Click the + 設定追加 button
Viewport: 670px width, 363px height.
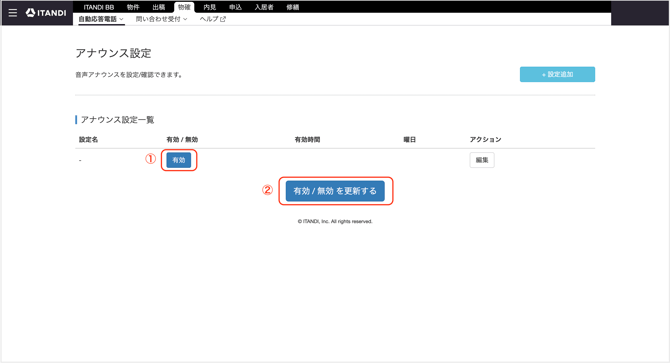[557, 74]
